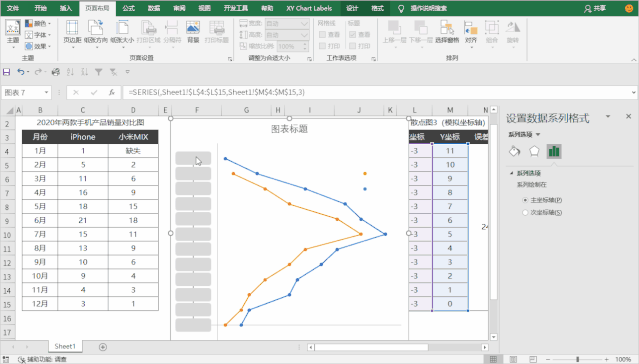Open the Name Box dropdown showing 图表 7
The height and width of the screenshot is (364, 639).
pyautogui.click(x=46, y=93)
